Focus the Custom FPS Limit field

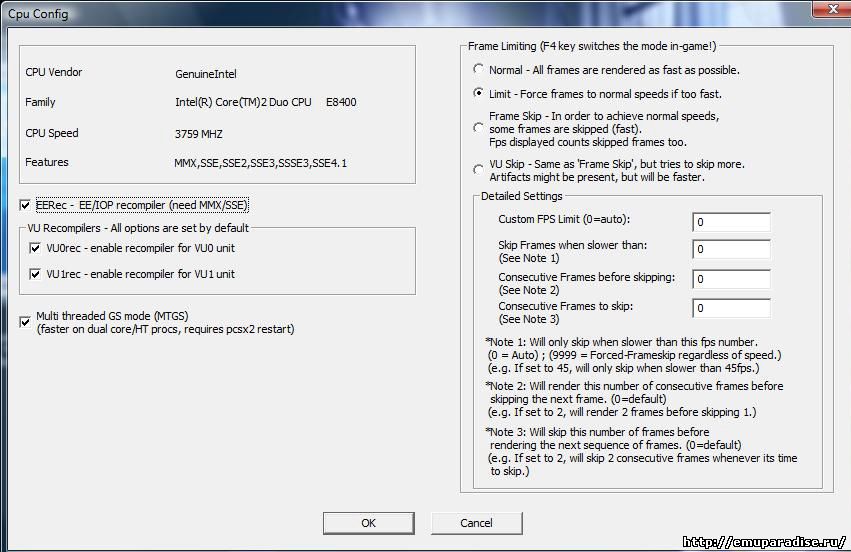pyautogui.click(x=731, y=222)
